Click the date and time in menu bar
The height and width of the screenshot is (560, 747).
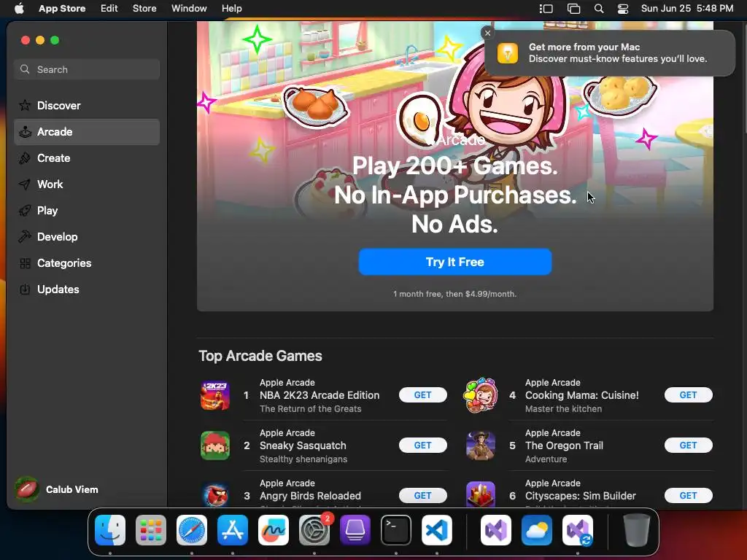click(x=687, y=9)
